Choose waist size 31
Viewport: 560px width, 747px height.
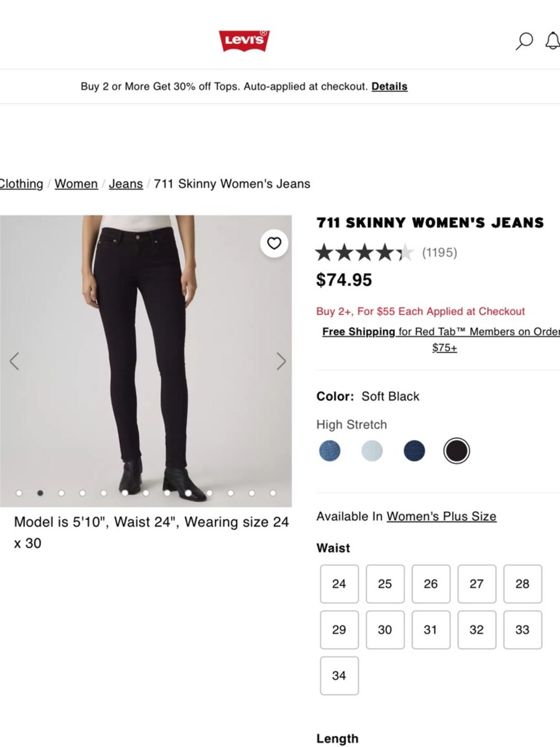pos(431,629)
